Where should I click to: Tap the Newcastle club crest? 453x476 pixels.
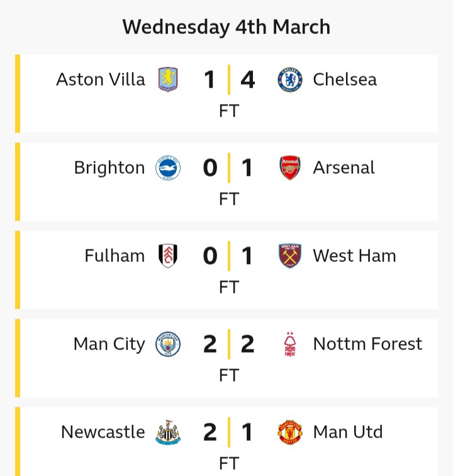(168, 433)
